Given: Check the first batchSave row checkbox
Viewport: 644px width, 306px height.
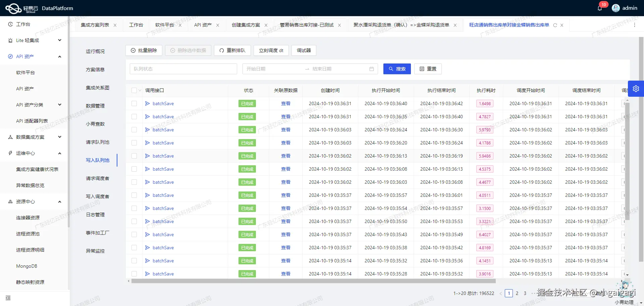Looking at the screenshot, I should pyautogui.click(x=134, y=103).
